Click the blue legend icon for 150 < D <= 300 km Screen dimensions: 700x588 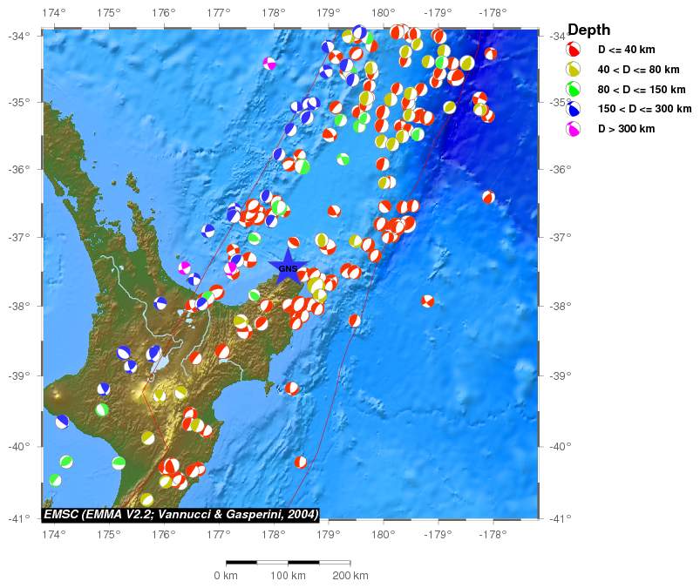click(x=574, y=109)
